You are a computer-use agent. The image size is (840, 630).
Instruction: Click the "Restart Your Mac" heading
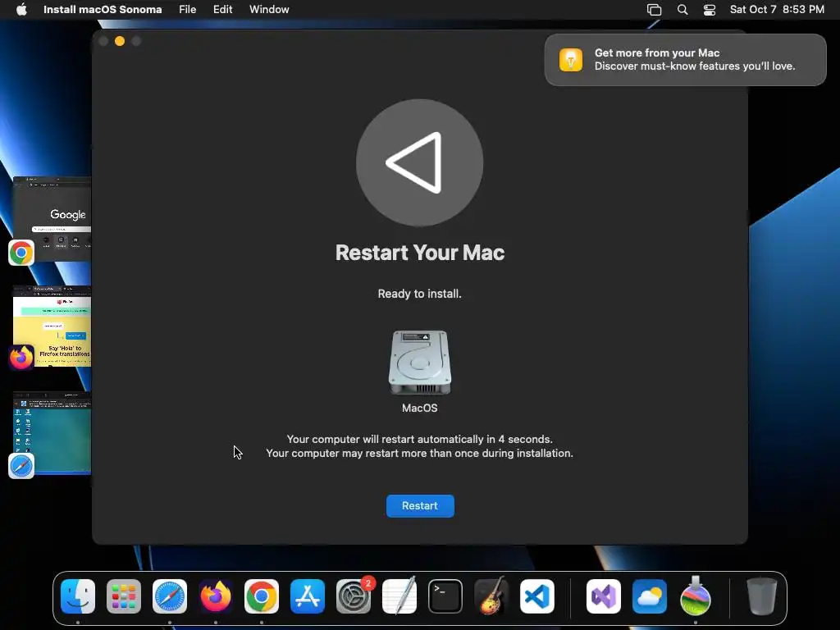[x=420, y=253]
